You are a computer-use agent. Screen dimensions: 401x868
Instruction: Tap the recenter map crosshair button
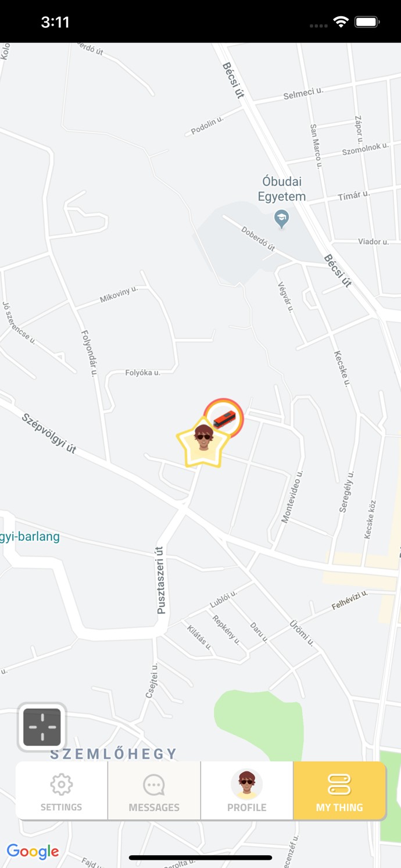point(42,727)
